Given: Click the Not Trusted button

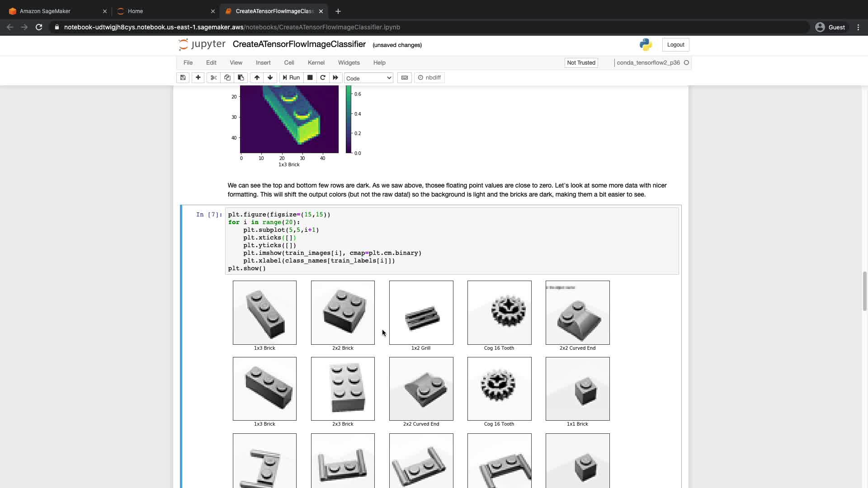Looking at the screenshot, I should tap(581, 63).
